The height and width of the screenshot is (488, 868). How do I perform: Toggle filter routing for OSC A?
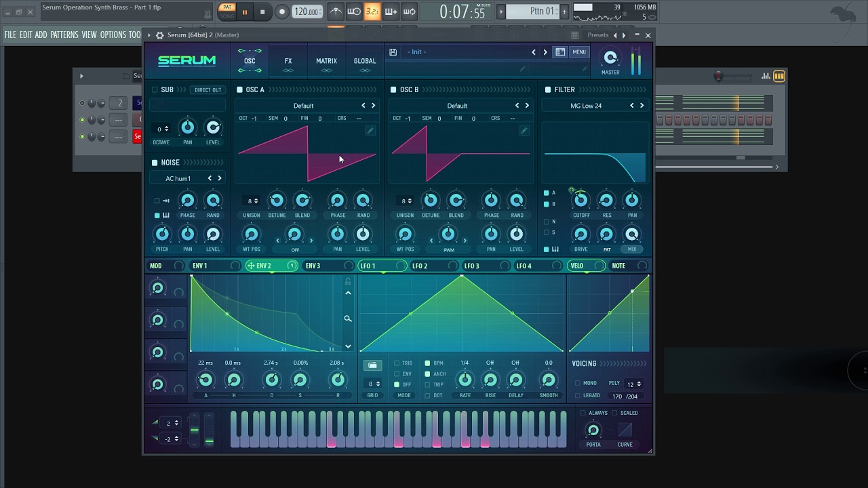547,193
